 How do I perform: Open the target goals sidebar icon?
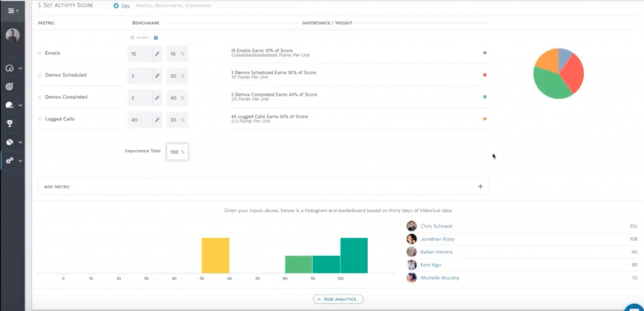(10, 86)
